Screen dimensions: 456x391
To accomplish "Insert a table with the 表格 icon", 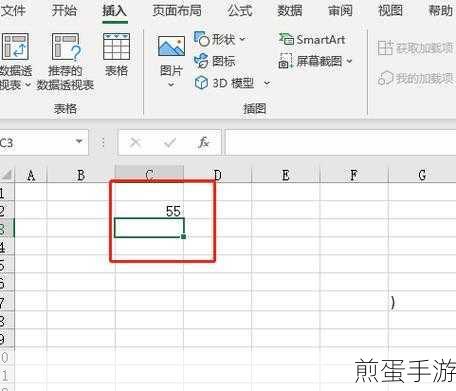I will click(116, 47).
